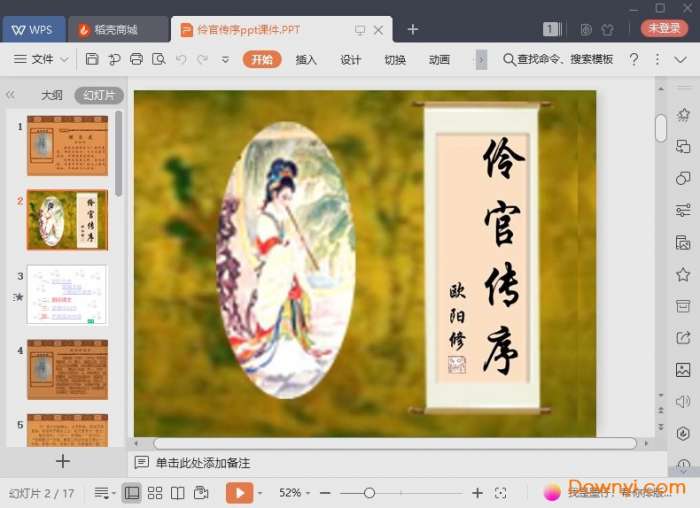Click the window count 1 icon
The height and width of the screenshot is (508, 700).
tap(552, 29)
